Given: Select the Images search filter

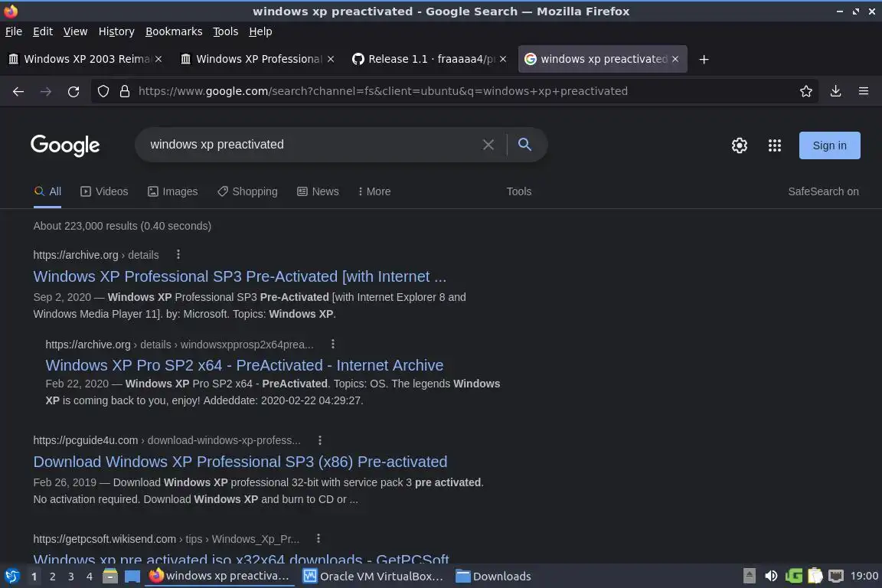Looking at the screenshot, I should pos(173,191).
